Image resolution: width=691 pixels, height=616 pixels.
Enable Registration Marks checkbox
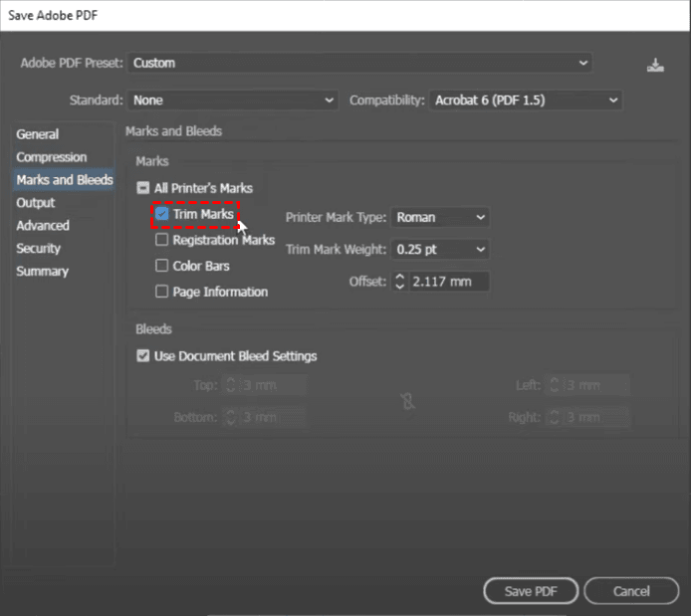[161, 240]
